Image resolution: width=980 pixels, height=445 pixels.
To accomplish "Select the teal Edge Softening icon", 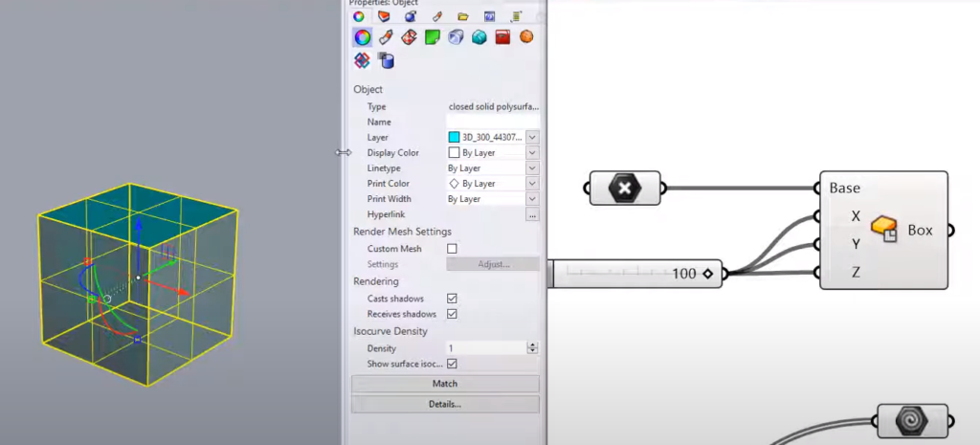I will [x=479, y=37].
